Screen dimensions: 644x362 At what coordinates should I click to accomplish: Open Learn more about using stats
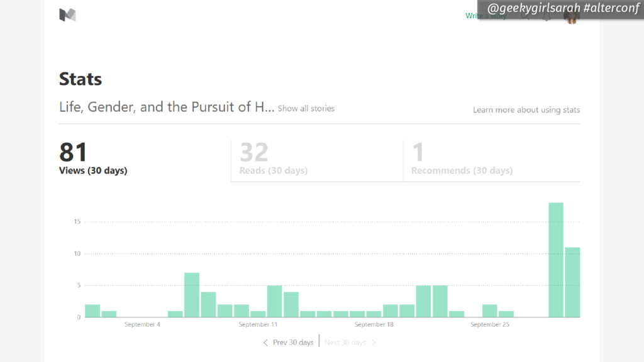coord(526,109)
